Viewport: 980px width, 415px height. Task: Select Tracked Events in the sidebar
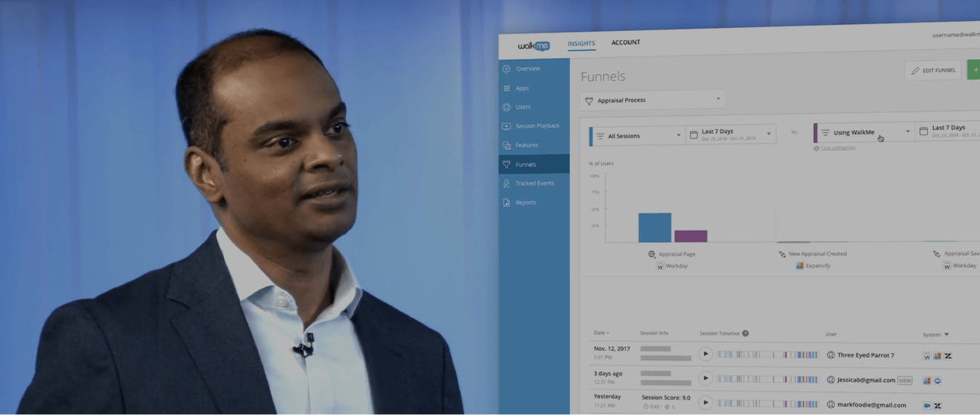pyautogui.click(x=534, y=184)
